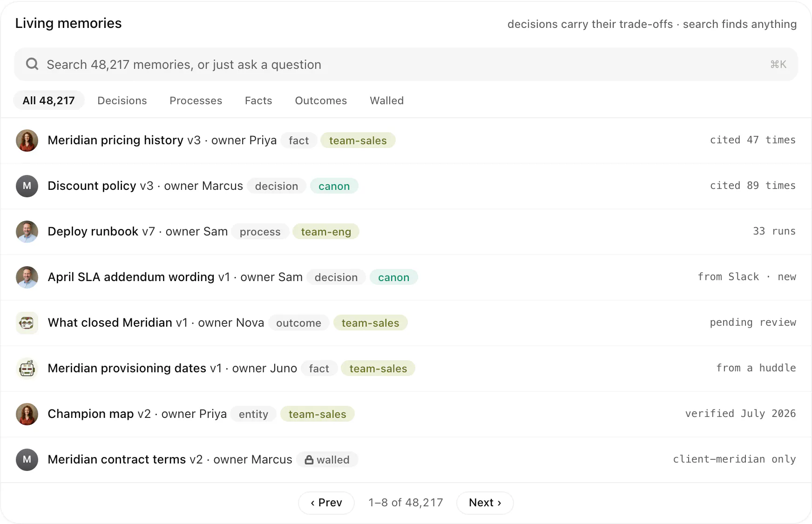Click team-sales tag on Champion map row
This screenshot has width=812, height=524.
coord(318,414)
